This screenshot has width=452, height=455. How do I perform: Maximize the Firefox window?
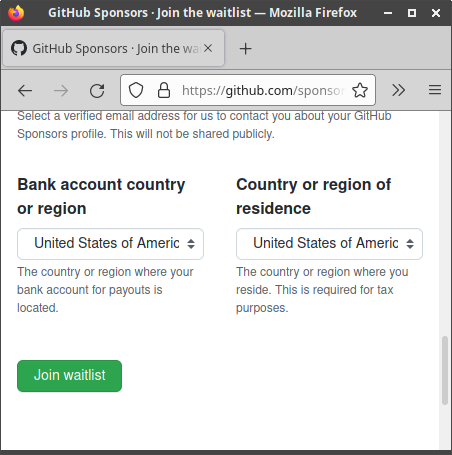(412, 13)
